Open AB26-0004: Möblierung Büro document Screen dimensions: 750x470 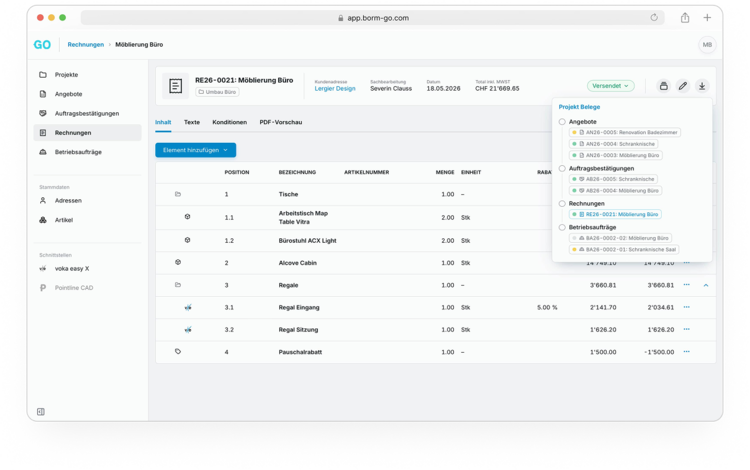(x=616, y=191)
